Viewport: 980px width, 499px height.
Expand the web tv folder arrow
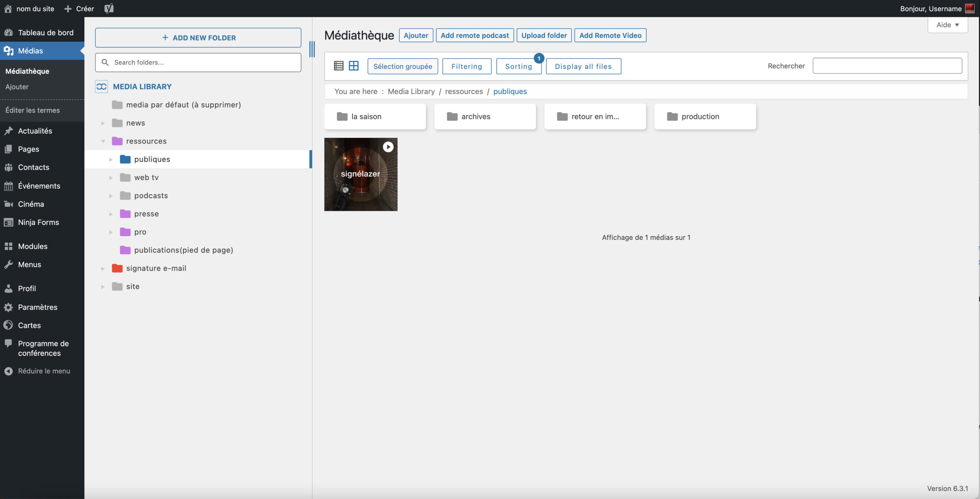coord(111,178)
